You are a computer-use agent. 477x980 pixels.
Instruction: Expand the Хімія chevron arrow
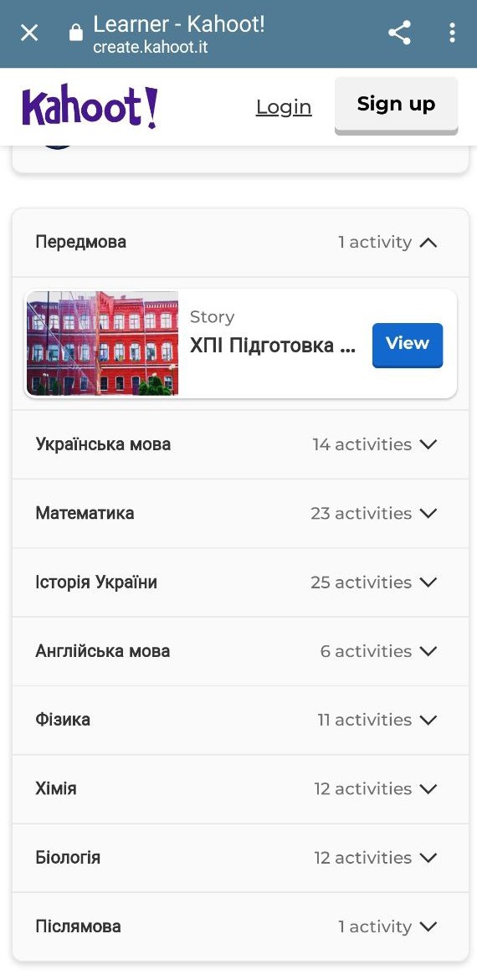(428, 788)
